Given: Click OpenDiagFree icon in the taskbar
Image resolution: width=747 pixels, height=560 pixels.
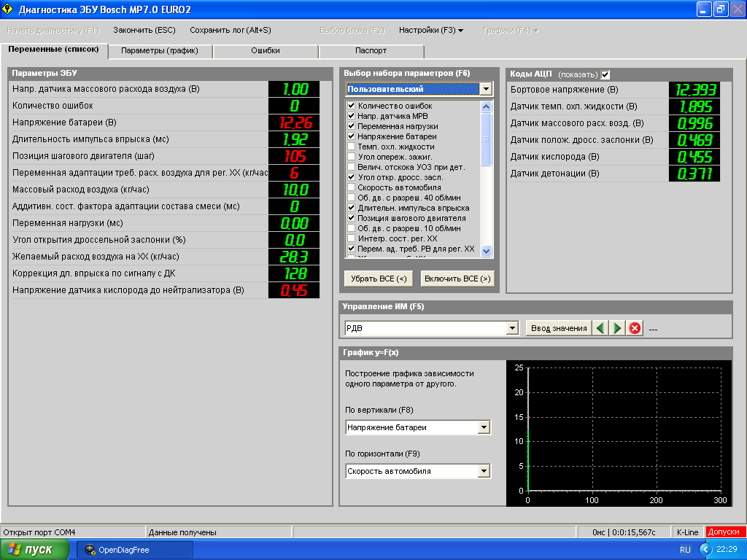Looking at the screenshot, I should [x=90, y=550].
